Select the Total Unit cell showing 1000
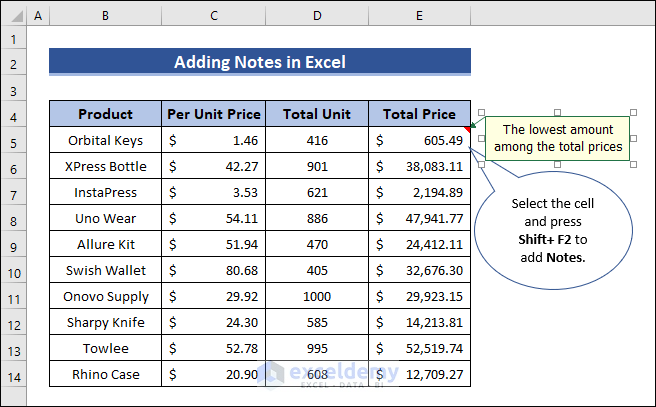This screenshot has width=656, height=407. point(316,297)
